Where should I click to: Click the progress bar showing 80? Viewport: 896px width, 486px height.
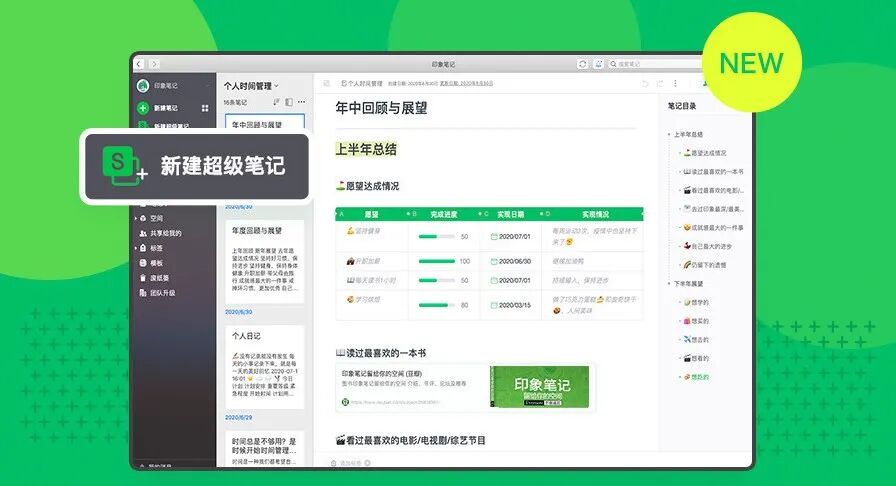pos(437,305)
